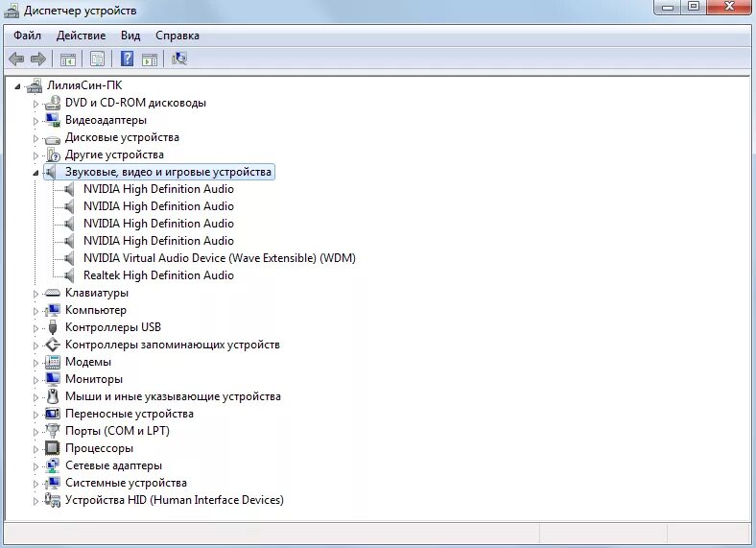Screen dimensions: 756x548
Task: Select the ЛилияСин-ПК root label
Action: (84, 85)
